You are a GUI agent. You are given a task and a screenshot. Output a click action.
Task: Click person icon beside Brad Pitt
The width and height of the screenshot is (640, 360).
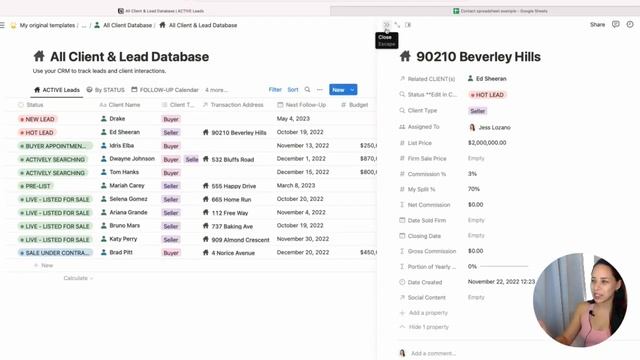click(104, 252)
